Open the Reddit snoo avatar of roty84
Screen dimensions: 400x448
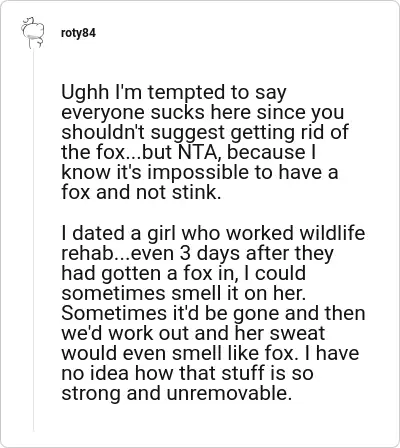pos(33,33)
